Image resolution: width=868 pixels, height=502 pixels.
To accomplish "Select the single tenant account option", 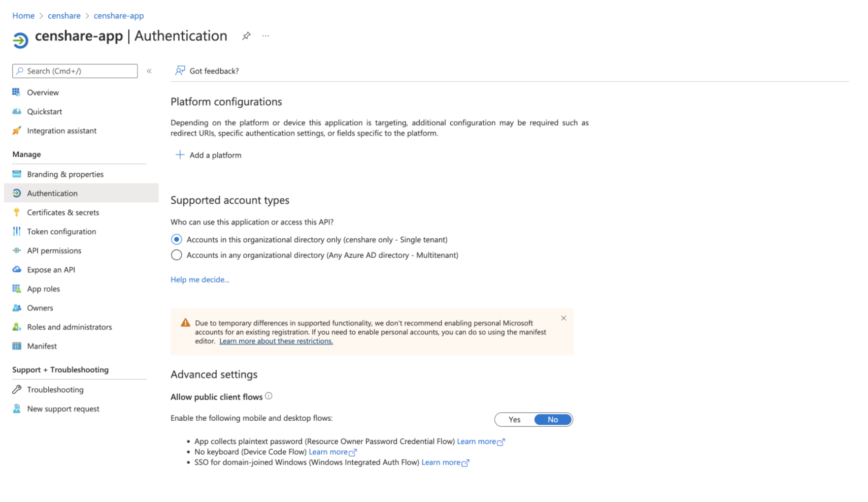I will pyautogui.click(x=176, y=240).
